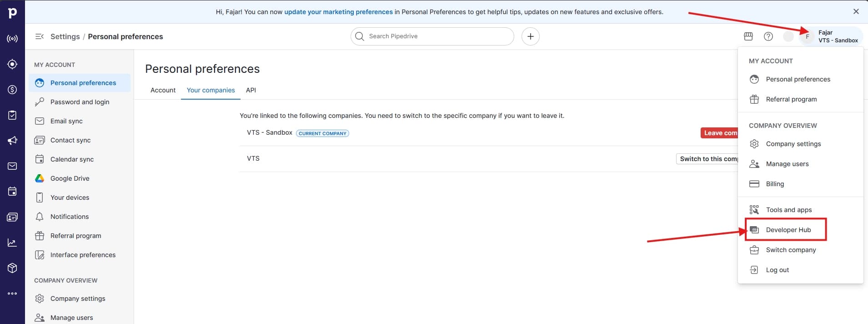Select the Your companies tab
This screenshot has width=868, height=324.
pos(211,90)
